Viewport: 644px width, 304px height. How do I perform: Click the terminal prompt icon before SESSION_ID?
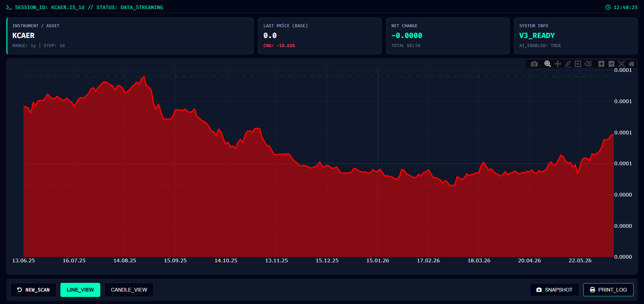9,8
